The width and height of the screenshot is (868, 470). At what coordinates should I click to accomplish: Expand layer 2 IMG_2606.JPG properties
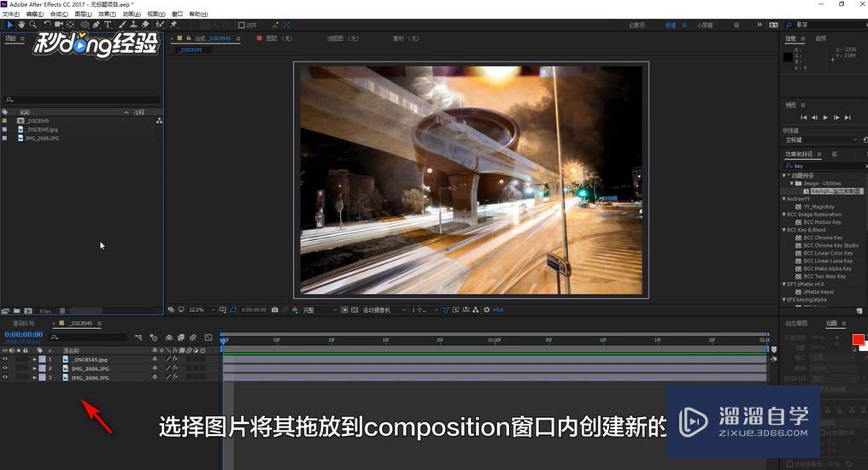tap(34, 368)
